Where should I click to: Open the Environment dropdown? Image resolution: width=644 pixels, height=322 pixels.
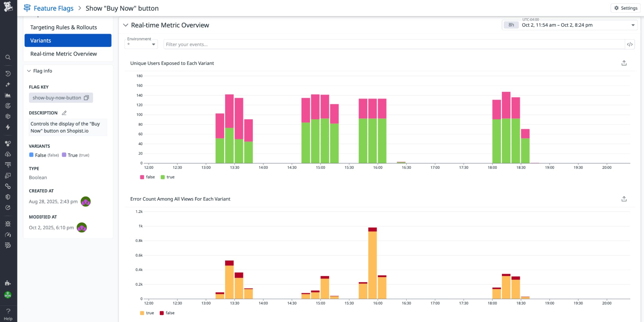141,44
